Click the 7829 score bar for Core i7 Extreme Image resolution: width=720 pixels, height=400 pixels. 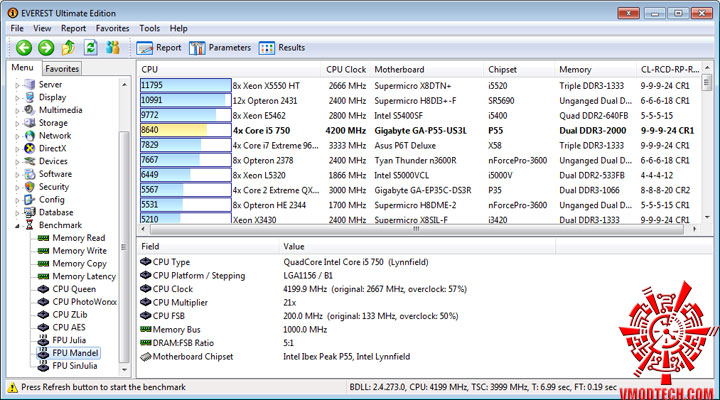tap(186, 145)
